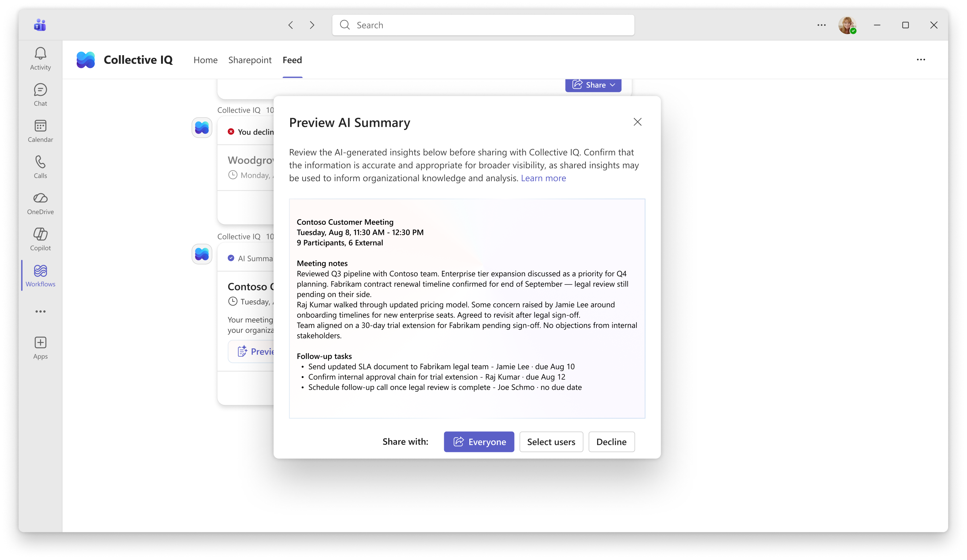Open Chat from the left rail
The width and height of the screenshot is (967, 560).
(x=40, y=95)
